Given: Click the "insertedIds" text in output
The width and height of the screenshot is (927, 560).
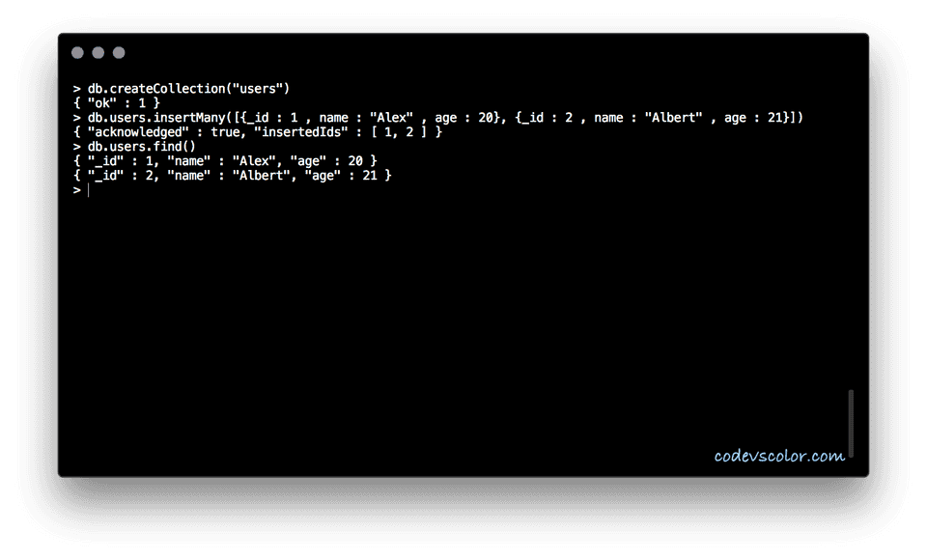Looking at the screenshot, I should coord(301,132).
